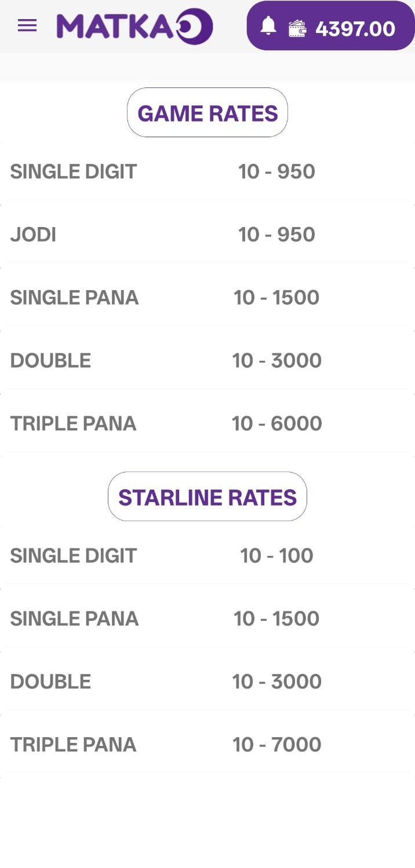Click JODI's 10 - 950 rate value
This screenshot has width=415, height=868.
276,235
